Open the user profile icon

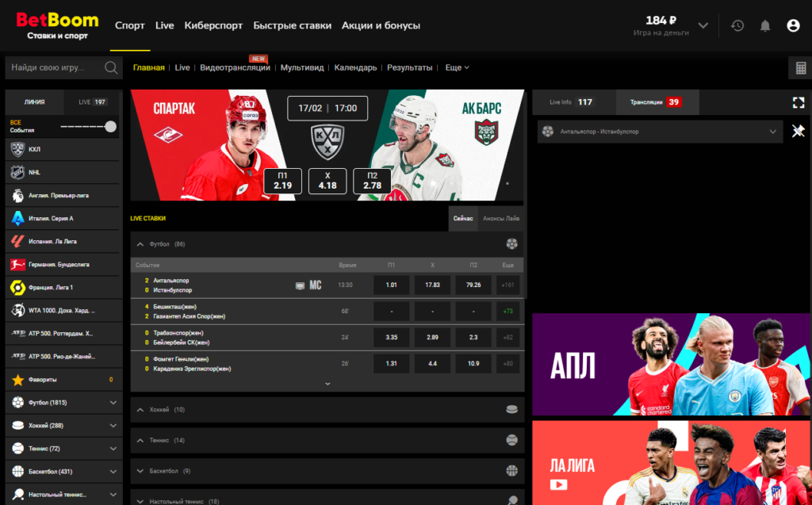coord(793,25)
